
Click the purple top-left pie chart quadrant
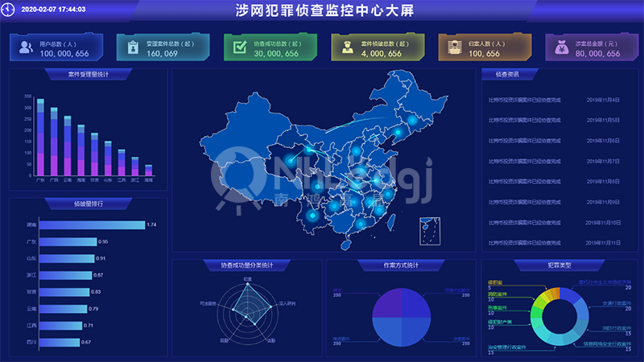point(387,302)
